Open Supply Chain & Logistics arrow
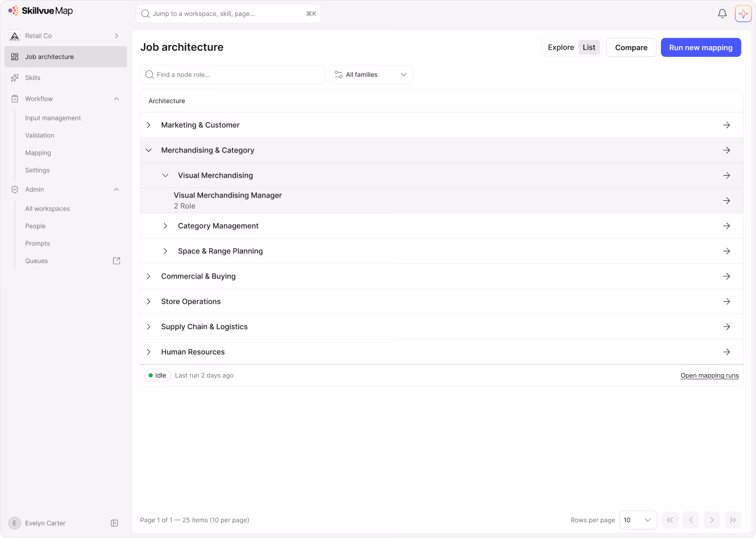 pyautogui.click(x=727, y=326)
